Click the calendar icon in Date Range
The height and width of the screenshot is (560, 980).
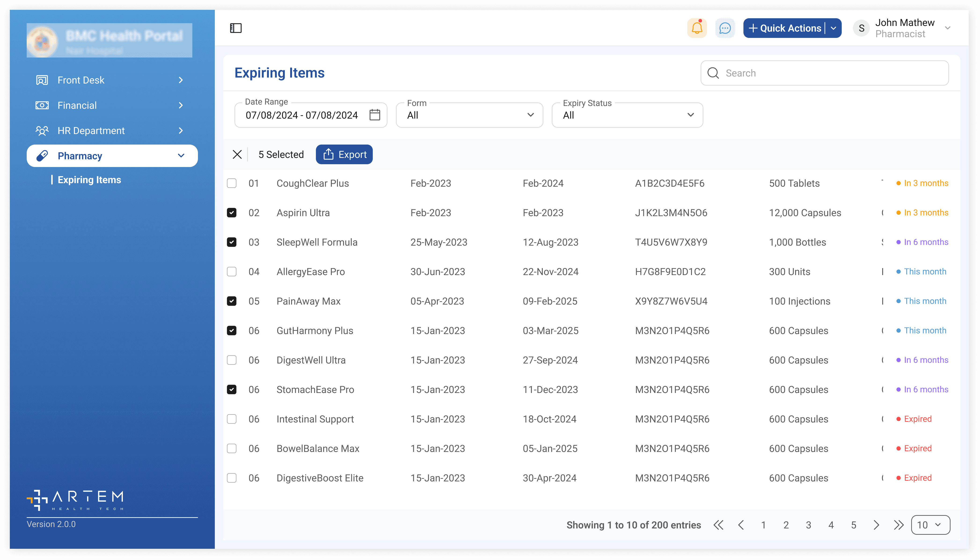(x=374, y=115)
